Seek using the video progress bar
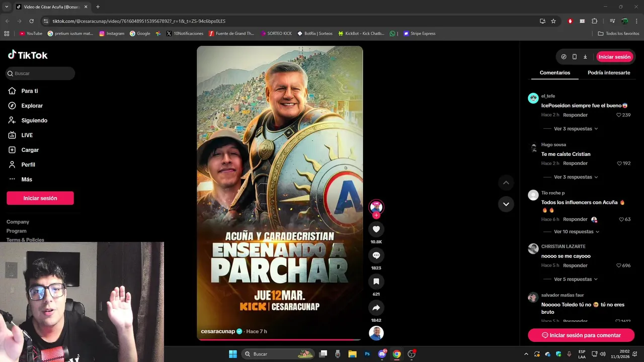644x362 pixels. point(280,339)
